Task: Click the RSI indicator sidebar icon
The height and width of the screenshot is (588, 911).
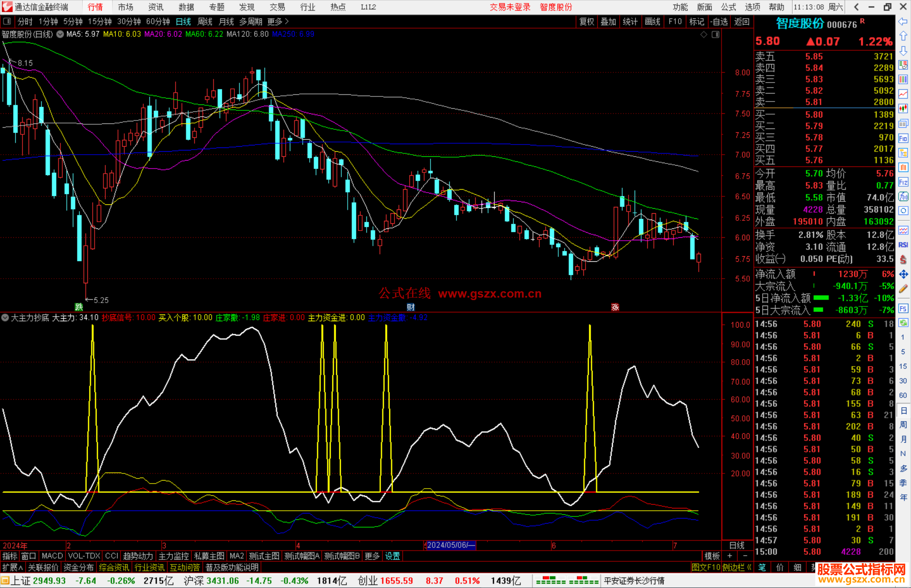Action: tap(903, 245)
